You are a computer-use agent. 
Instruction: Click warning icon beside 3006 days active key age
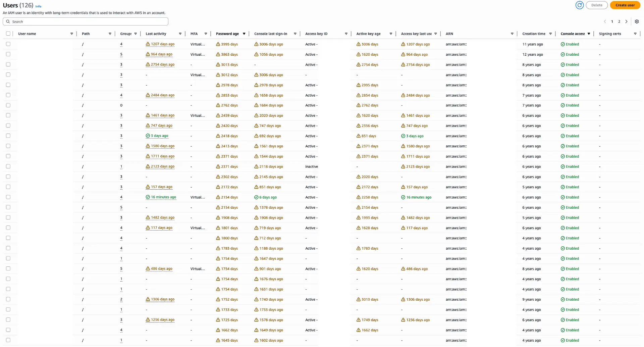(359, 44)
